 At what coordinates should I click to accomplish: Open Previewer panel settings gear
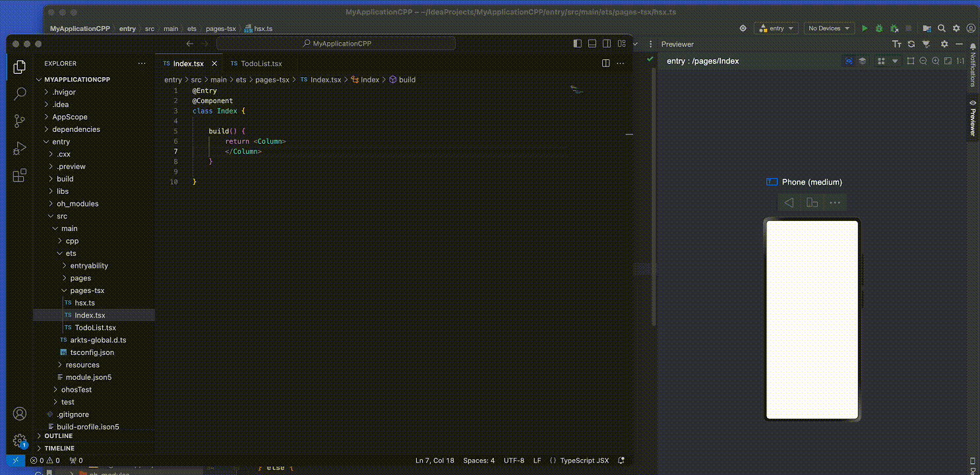[944, 44]
